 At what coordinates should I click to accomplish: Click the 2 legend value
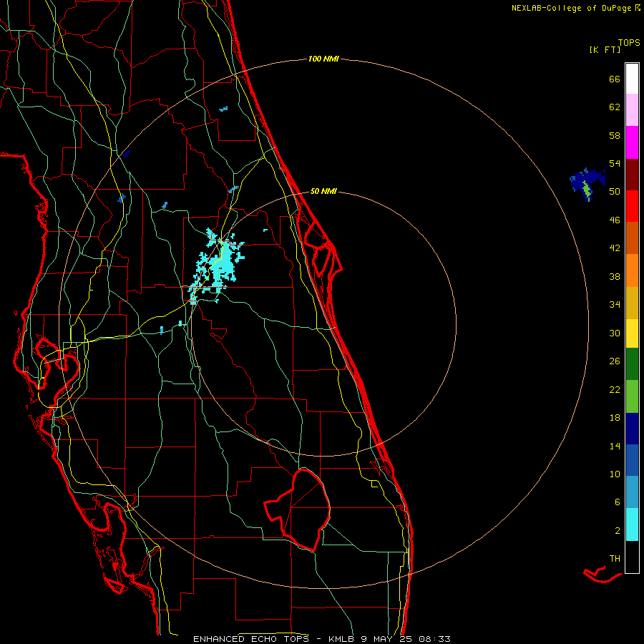pos(618,530)
